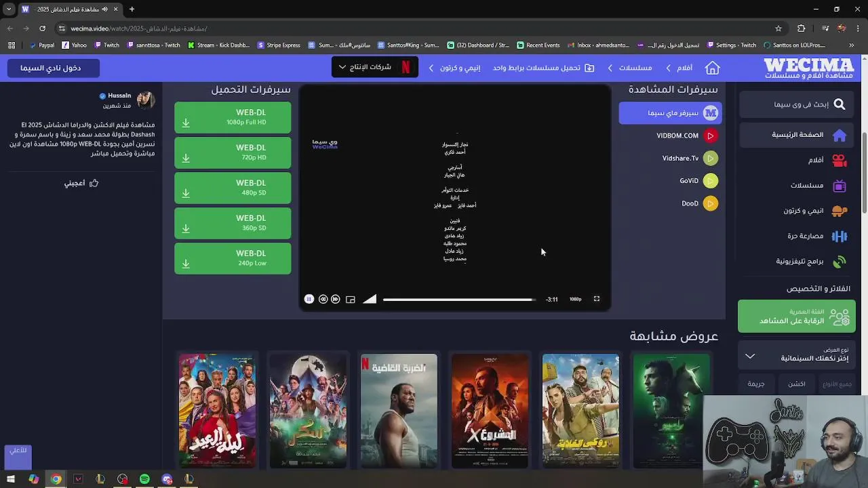This screenshot has width=868, height=488.
Task: Download WEB-DL 1080p Full HD
Action: (x=233, y=117)
